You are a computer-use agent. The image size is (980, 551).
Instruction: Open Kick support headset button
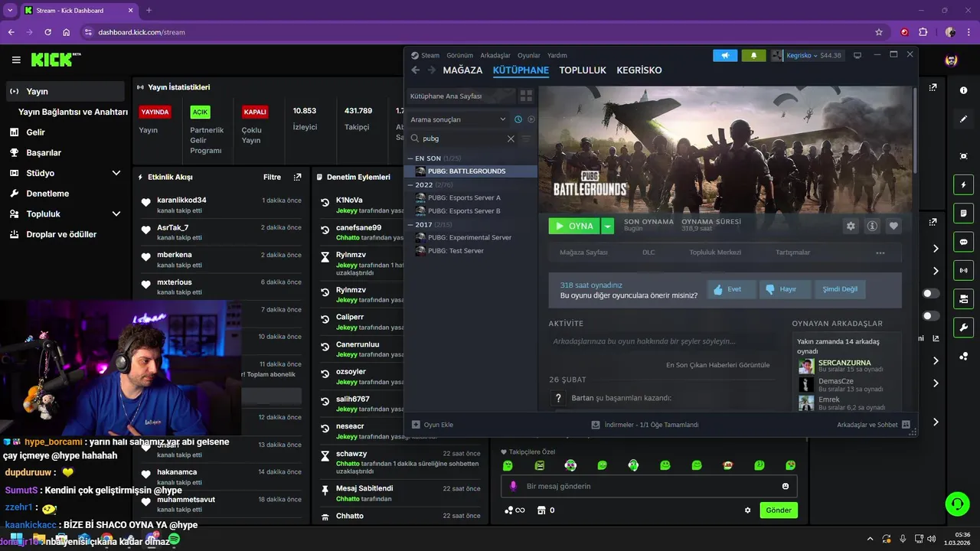click(957, 504)
